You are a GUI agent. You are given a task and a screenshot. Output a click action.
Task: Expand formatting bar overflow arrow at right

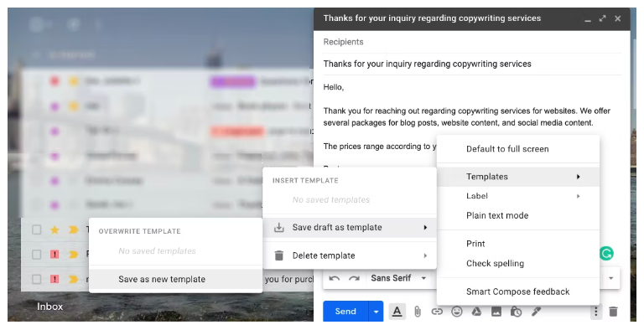(x=610, y=278)
